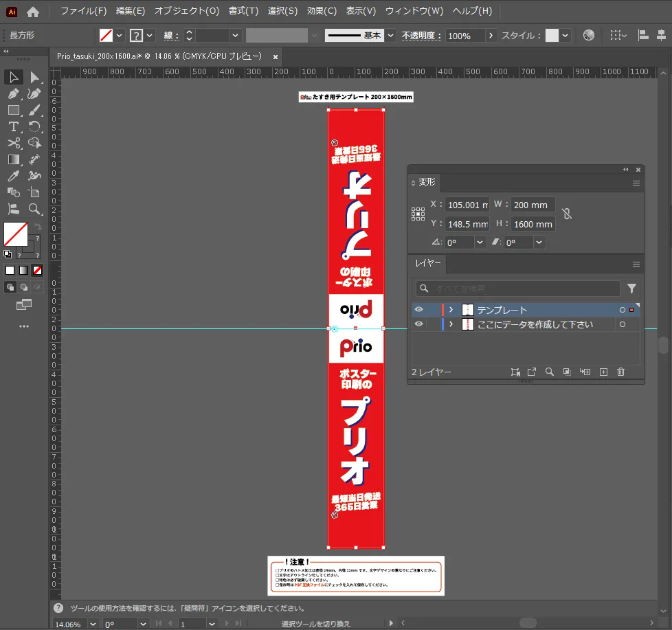The image size is (672, 630).
Task: Select the Puppet Warp tool
Action: (x=34, y=176)
